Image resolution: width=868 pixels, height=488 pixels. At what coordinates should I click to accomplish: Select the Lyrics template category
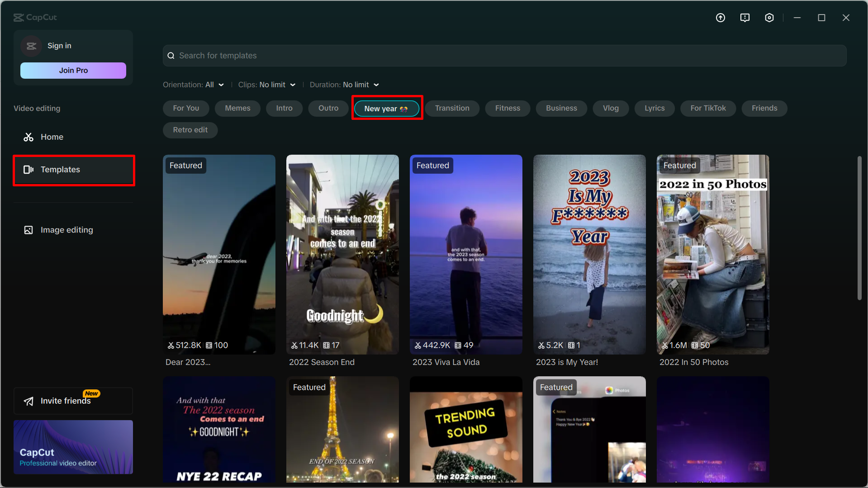tap(654, 108)
